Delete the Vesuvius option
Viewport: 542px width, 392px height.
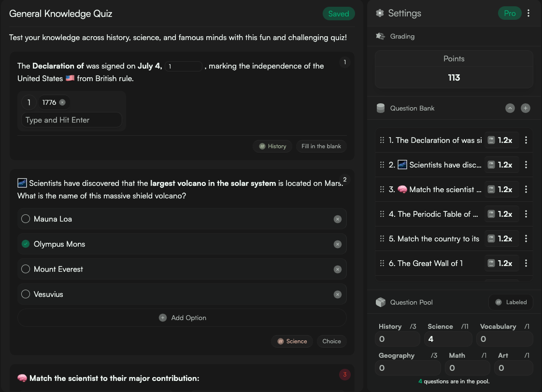pyautogui.click(x=337, y=294)
